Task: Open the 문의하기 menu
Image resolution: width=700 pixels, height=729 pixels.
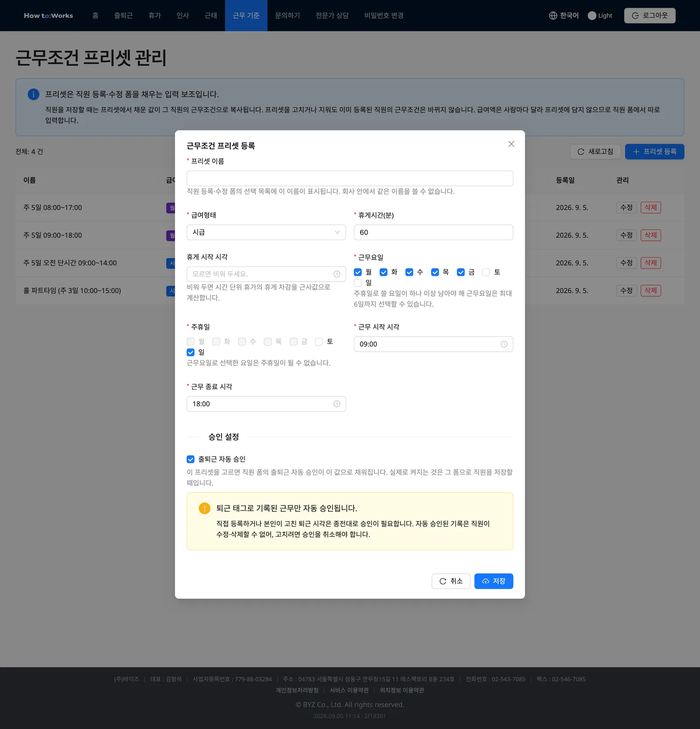Action: tap(287, 16)
